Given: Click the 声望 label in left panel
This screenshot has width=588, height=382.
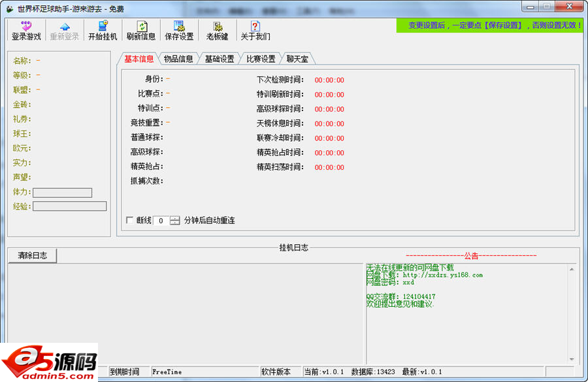Looking at the screenshot, I should tap(22, 178).
